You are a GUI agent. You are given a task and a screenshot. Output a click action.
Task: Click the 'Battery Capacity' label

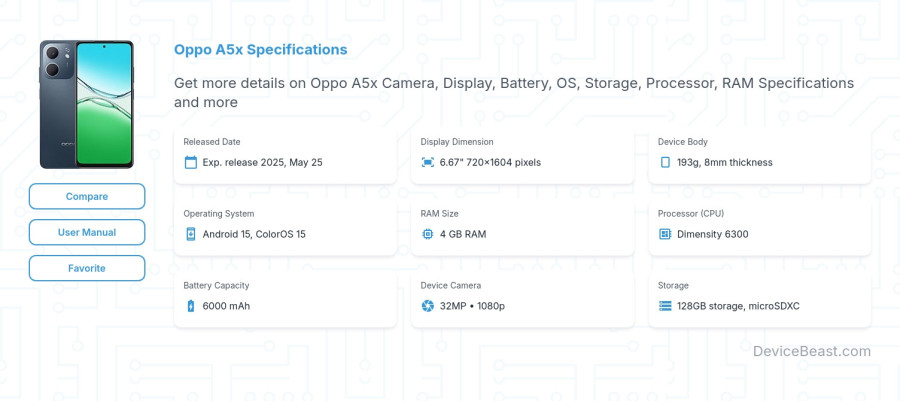tap(216, 285)
